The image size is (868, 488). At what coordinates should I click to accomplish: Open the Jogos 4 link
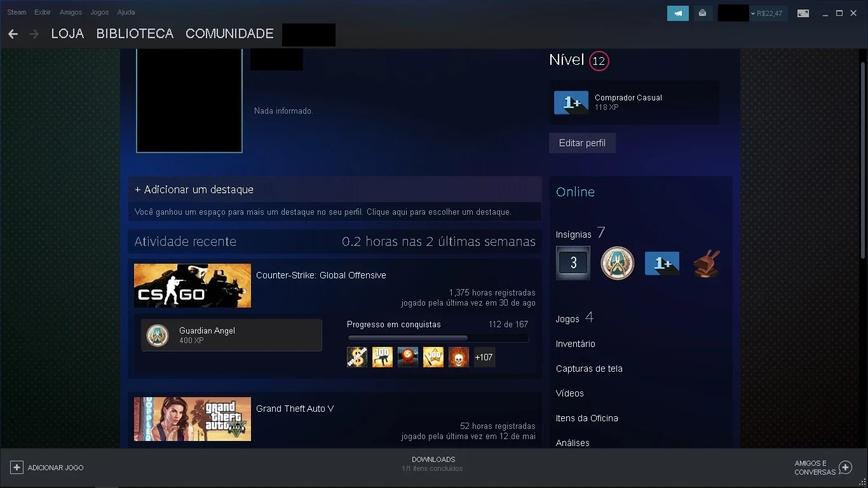pyautogui.click(x=575, y=318)
